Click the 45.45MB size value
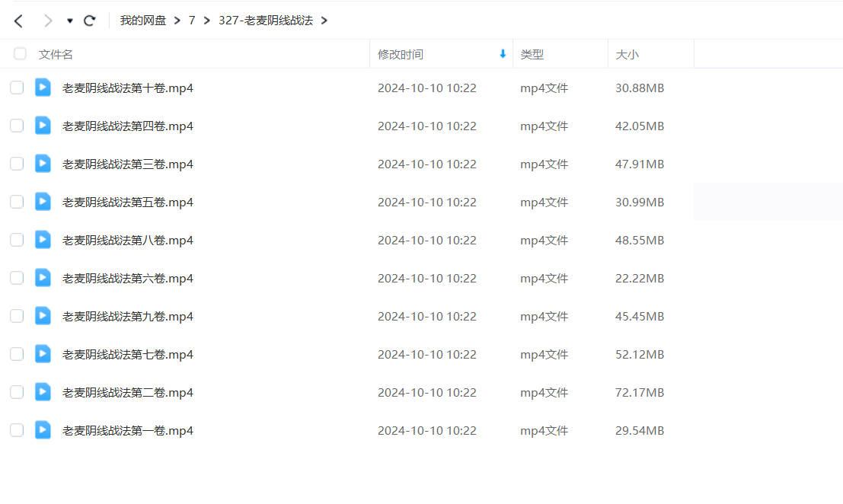The width and height of the screenshot is (843, 504). [640, 317]
